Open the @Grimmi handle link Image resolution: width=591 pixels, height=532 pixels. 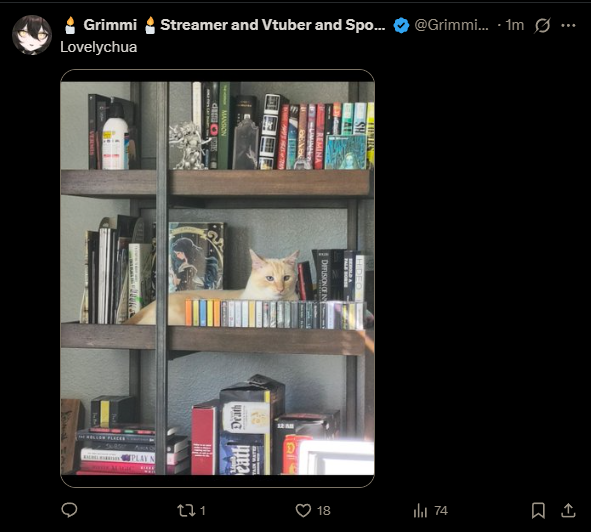pyautogui.click(x=451, y=25)
